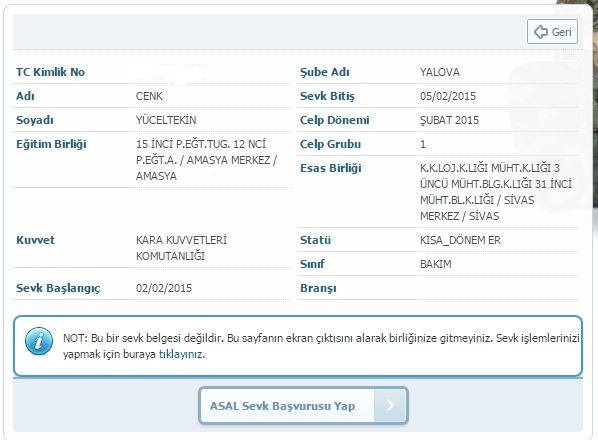This screenshot has width=598, height=440.
Task: Click the Celp Dönemi value ŞUBAT 2015
Action: [449, 120]
